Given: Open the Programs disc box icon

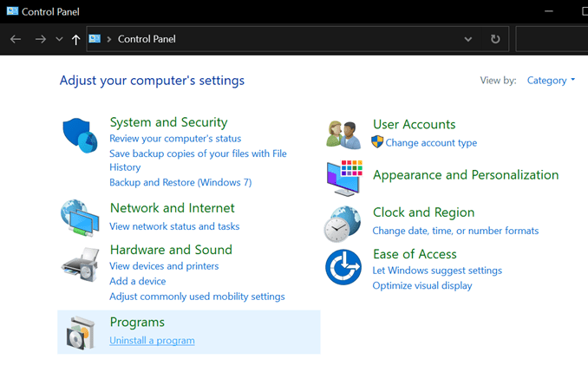Looking at the screenshot, I should tap(81, 333).
